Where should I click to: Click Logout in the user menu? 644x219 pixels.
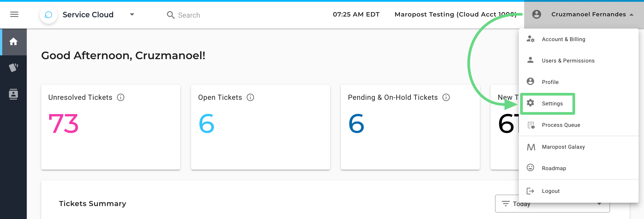[551, 191]
